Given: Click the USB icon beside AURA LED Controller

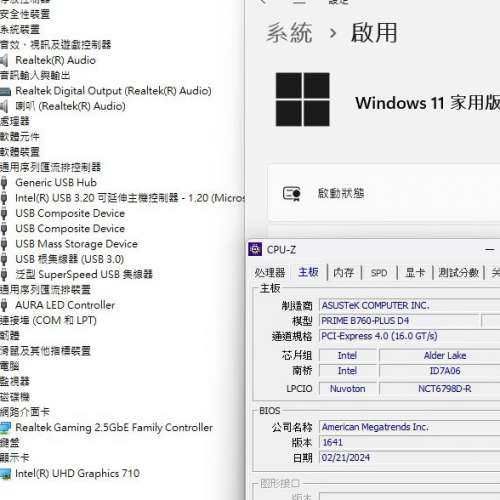Looking at the screenshot, I should click(4, 305).
